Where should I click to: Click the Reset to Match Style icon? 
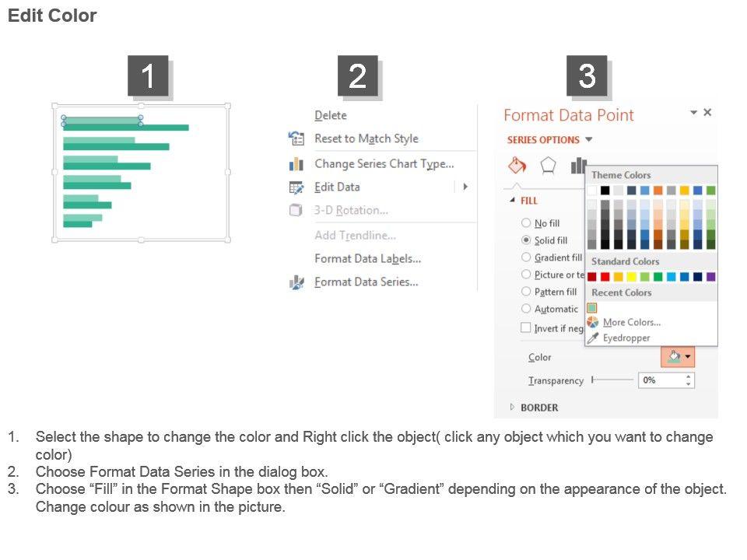click(296, 138)
